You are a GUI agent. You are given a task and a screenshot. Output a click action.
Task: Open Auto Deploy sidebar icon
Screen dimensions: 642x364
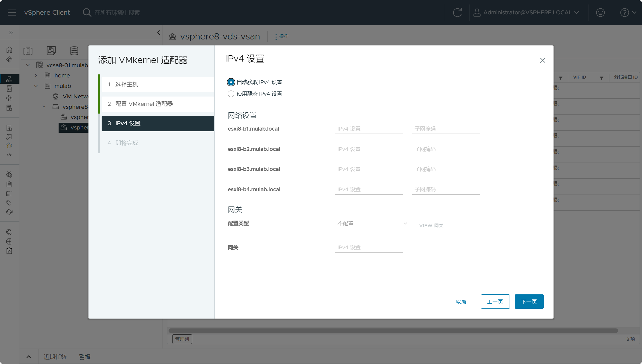(x=9, y=137)
